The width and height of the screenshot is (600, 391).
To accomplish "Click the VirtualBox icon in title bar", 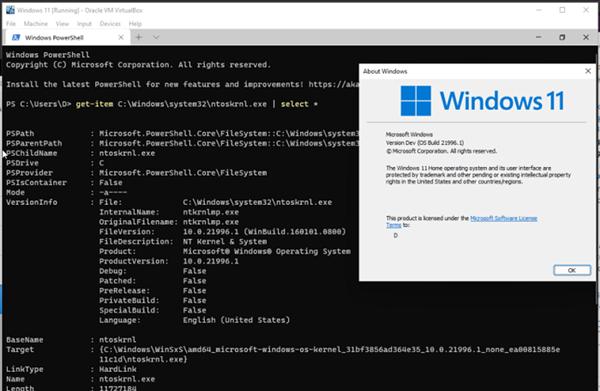I will pos(10,10).
